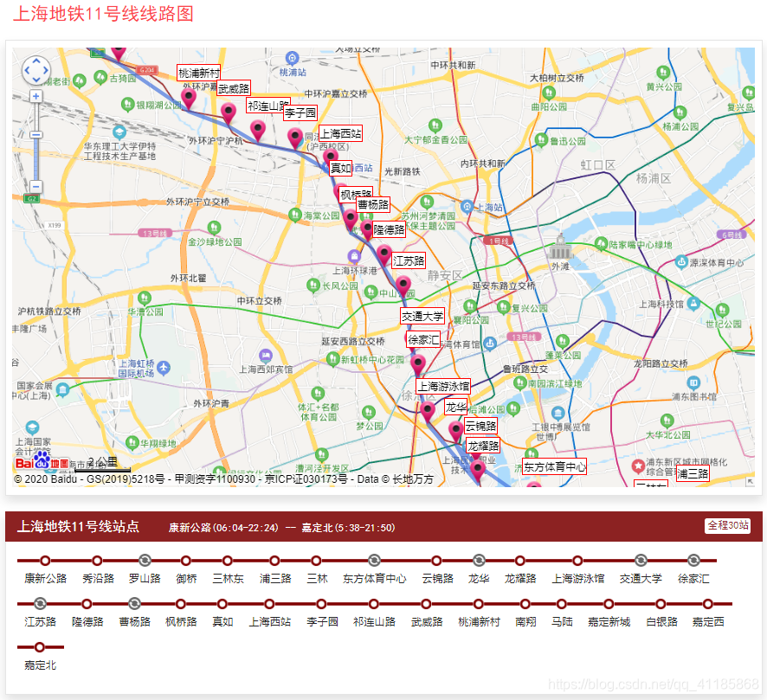Viewport: 767px width, 700px height.
Task: Select the 嘉定北 station node
Action: point(40,646)
